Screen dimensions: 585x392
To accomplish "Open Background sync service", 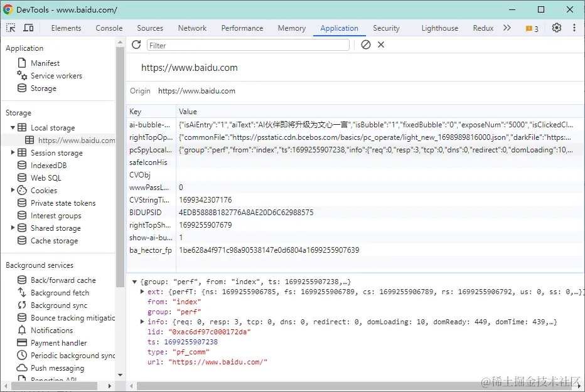I will click(x=58, y=305).
